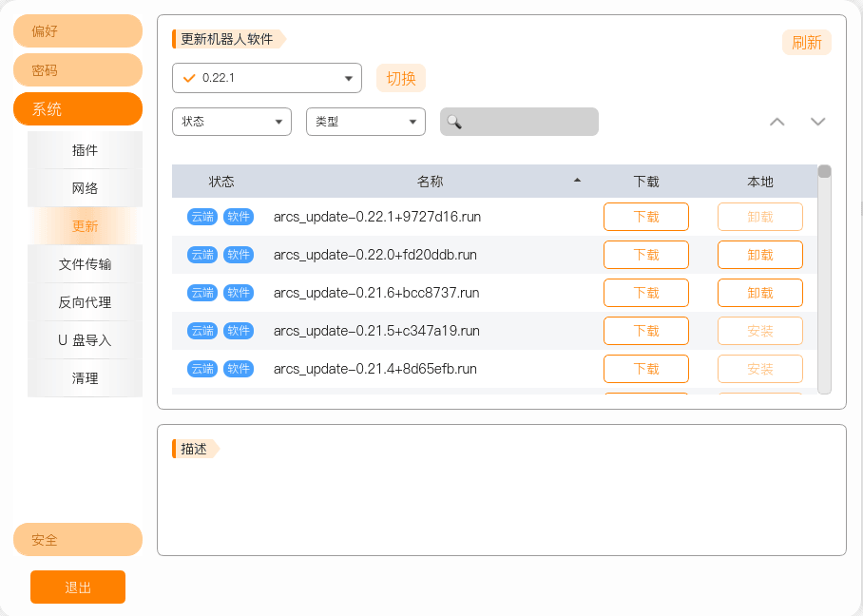Click the table vertical scrollbar thumb
Viewport: 863px width, 616px height.
point(824,171)
